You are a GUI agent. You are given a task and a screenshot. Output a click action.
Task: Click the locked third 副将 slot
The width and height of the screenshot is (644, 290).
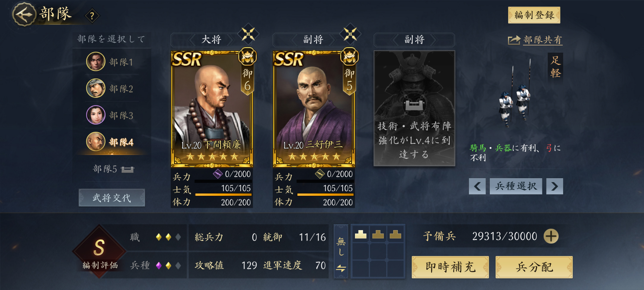[x=414, y=108]
